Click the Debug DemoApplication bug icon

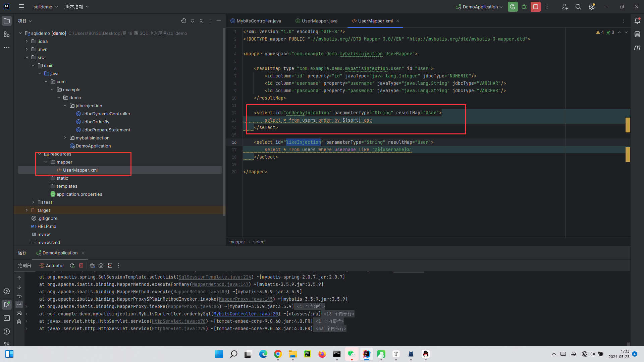coord(524,7)
